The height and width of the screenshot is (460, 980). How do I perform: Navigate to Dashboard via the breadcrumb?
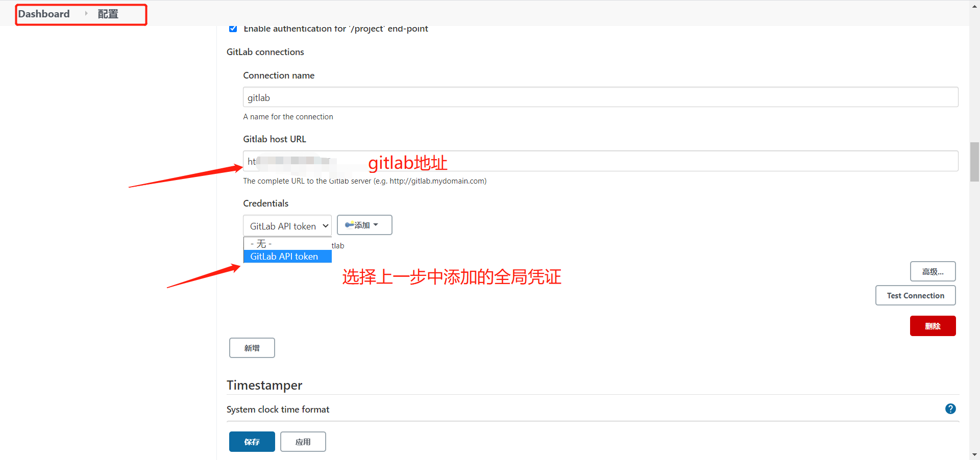[43, 14]
